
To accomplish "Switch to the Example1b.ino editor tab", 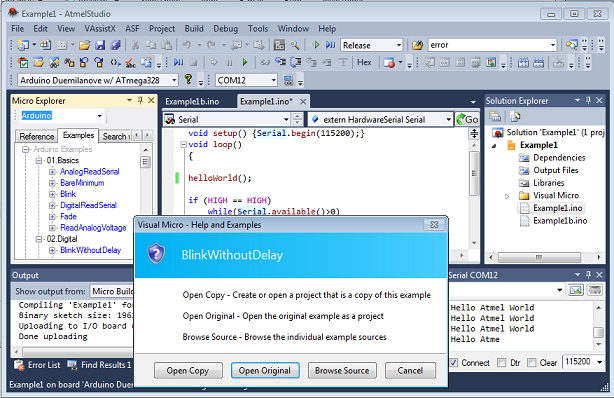I will click(192, 102).
